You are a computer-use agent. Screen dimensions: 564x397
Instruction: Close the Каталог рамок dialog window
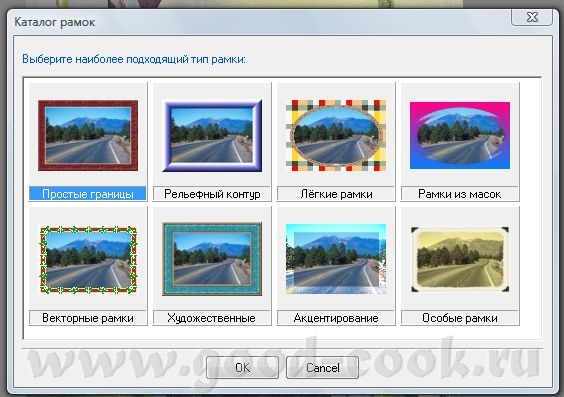point(532,17)
